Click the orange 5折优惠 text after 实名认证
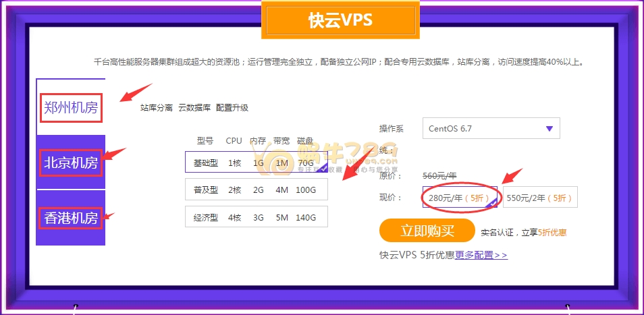Screen dimensions: 644x315 point(552,233)
